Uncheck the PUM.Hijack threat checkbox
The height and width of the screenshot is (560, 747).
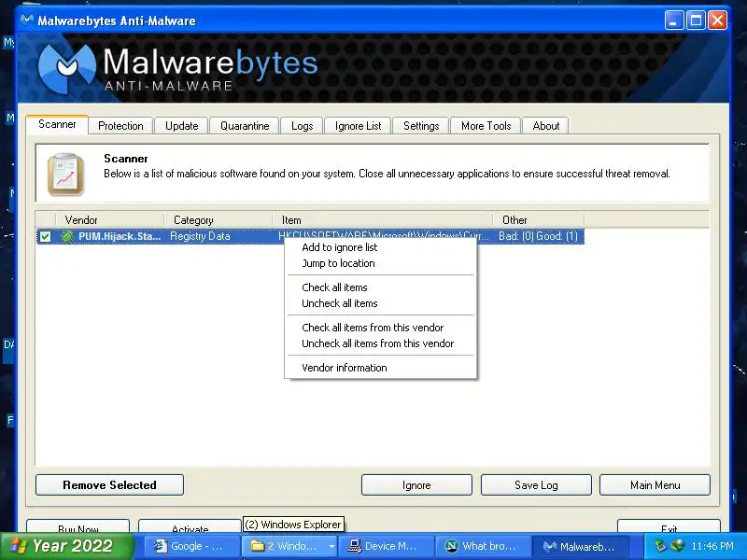click(45, 236)
